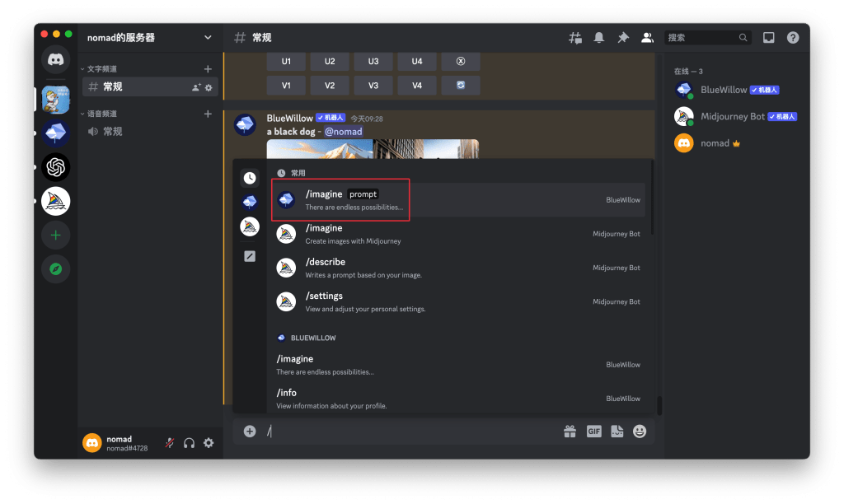Click upload plus button in message bar
Screen dimensions: 844x504
pyautogui.click(x=250, y=432)
